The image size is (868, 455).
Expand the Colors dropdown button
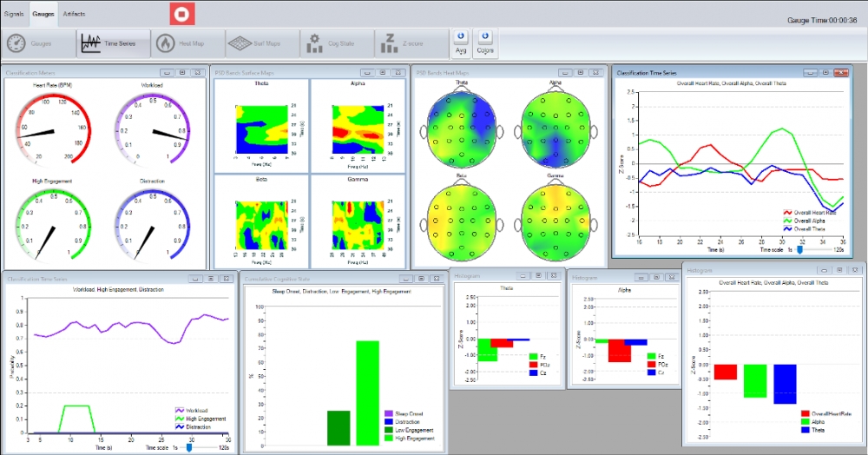click(x=485, y=43)
